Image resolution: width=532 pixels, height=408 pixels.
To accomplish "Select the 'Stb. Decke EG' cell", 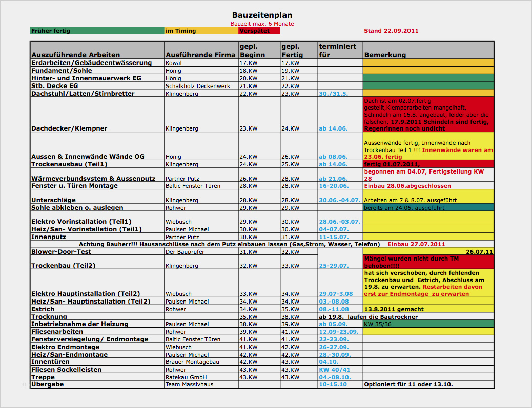I will coord(97,85).
